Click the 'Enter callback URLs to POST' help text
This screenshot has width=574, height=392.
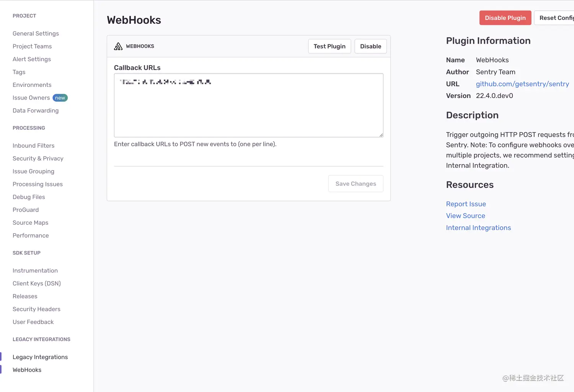click(195, 144)
